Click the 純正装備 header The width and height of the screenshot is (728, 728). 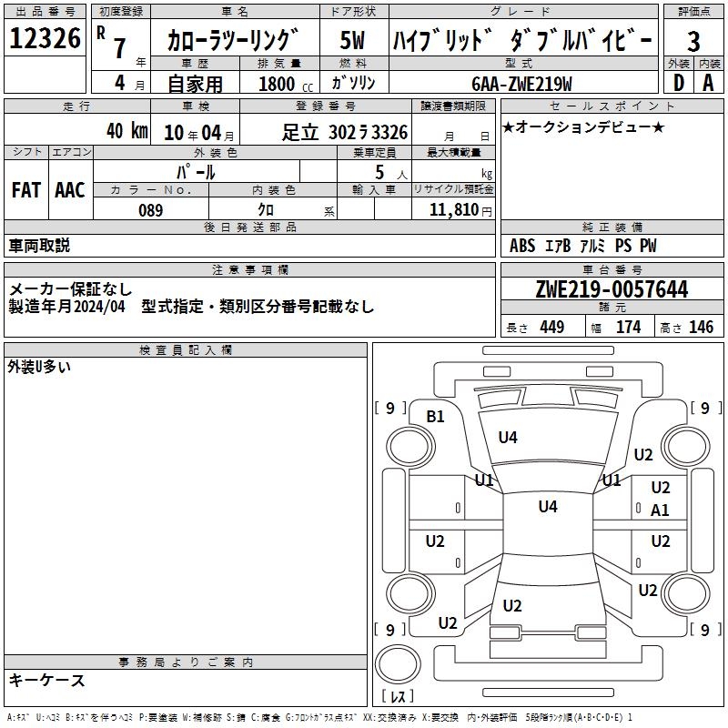[x=612, y=227]
